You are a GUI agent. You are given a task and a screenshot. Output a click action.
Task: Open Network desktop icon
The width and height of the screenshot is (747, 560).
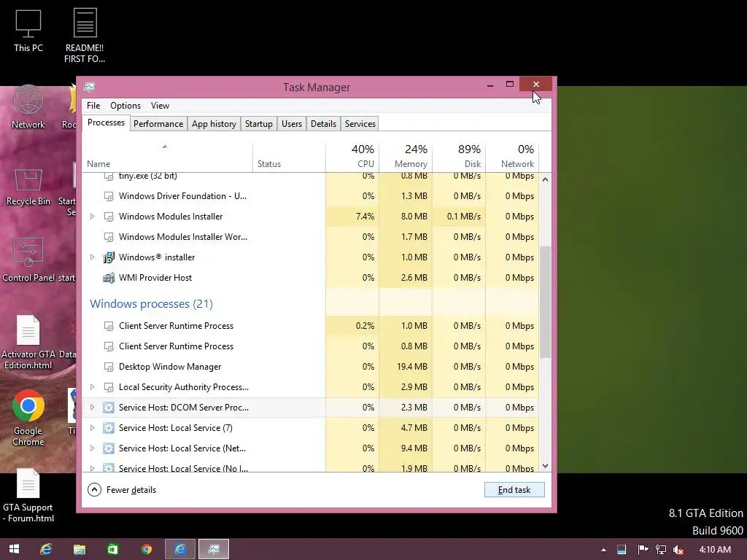pyautogui.click(x=28, y=107)
